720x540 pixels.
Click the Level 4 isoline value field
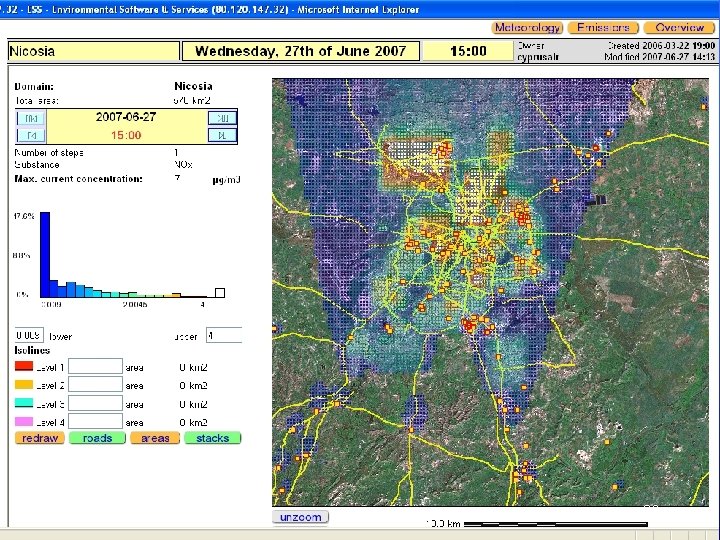click(x=95, y=421)
